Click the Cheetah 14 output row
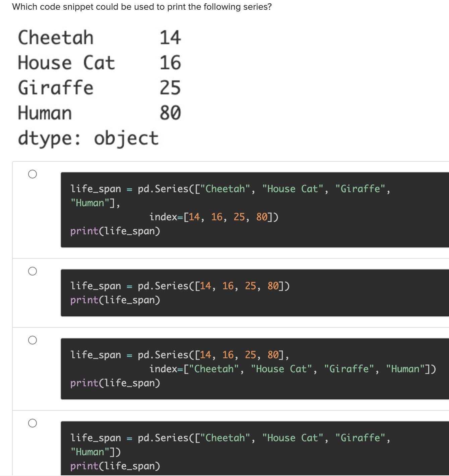Image resolution: width=449 pixels, height=476 pixels. pyautogui.click(x=100, y=37)
